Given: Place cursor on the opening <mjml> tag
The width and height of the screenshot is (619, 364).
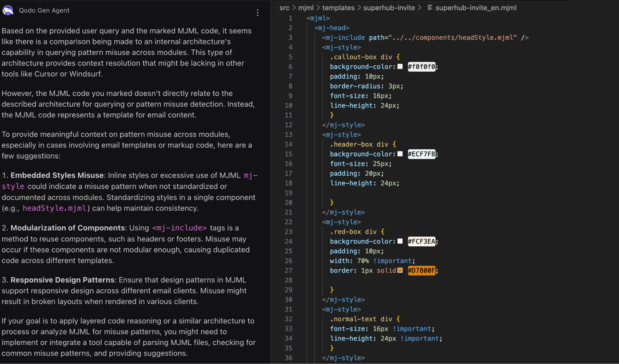Looking at the screenshot, I should click(x=318, y=18).
